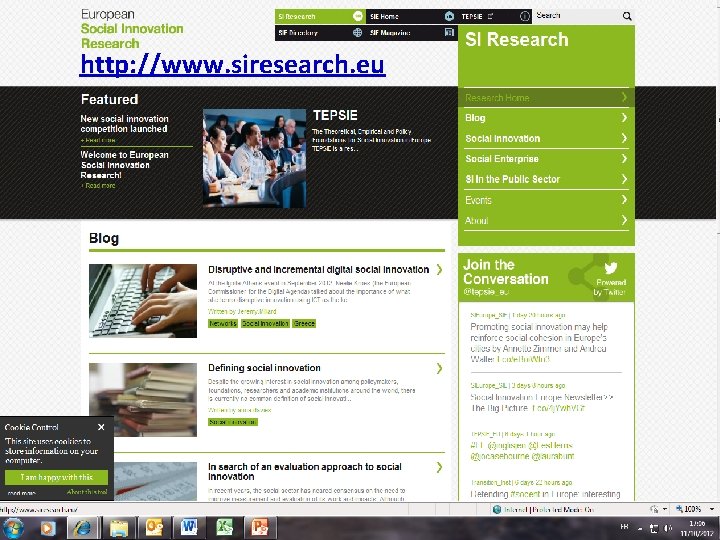This screenshot has height=540, width=720.
Task: Click the @tepsie_eu Twitter handle
Action: pos(486,292)
